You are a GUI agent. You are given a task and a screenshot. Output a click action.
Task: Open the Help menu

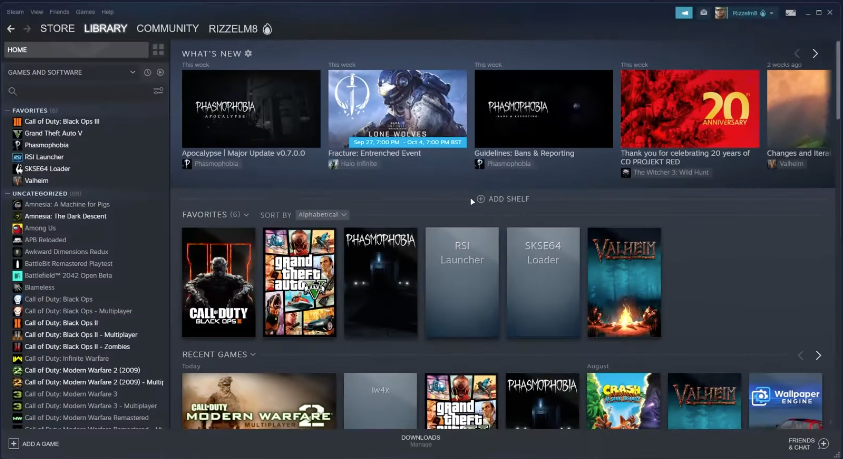(108, 12)
